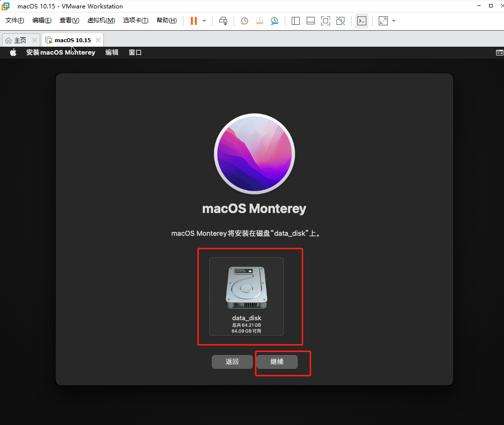Open the 安装 macOS Monterey menu

click(x=61, y=52)
